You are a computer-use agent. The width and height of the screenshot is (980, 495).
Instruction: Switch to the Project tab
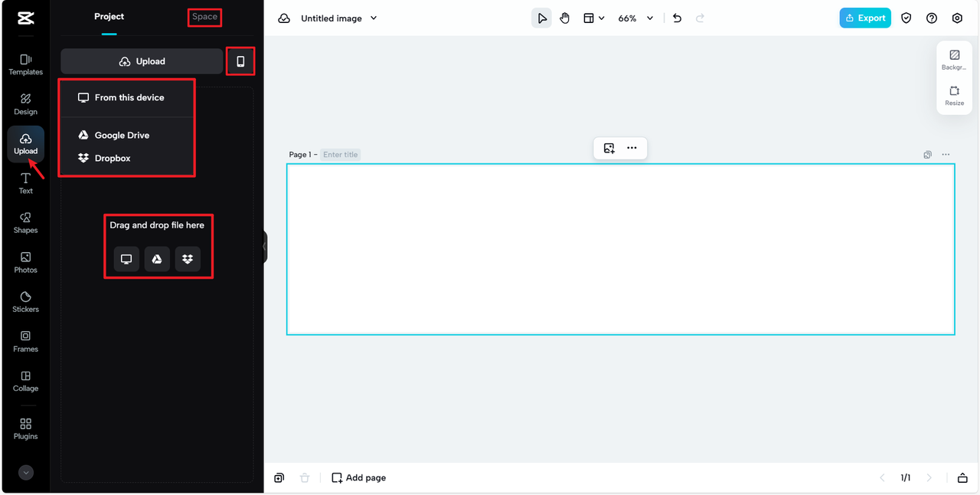pyautogui.click(x=109, y=17)
